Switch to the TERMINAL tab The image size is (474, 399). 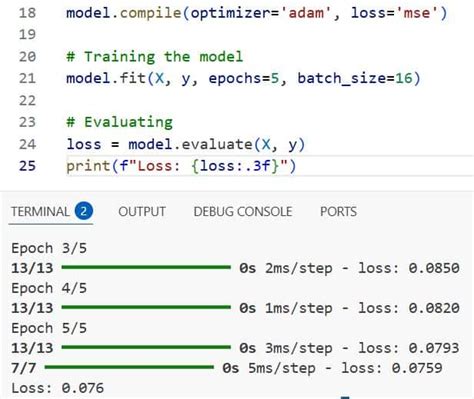coord(40,212)
